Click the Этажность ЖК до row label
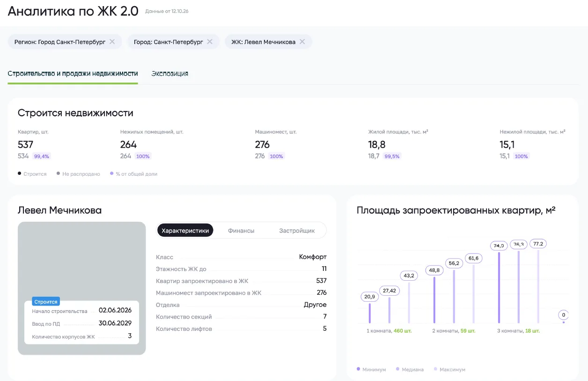The width and height of the screenshot is (588, 381). pos(181,269)
